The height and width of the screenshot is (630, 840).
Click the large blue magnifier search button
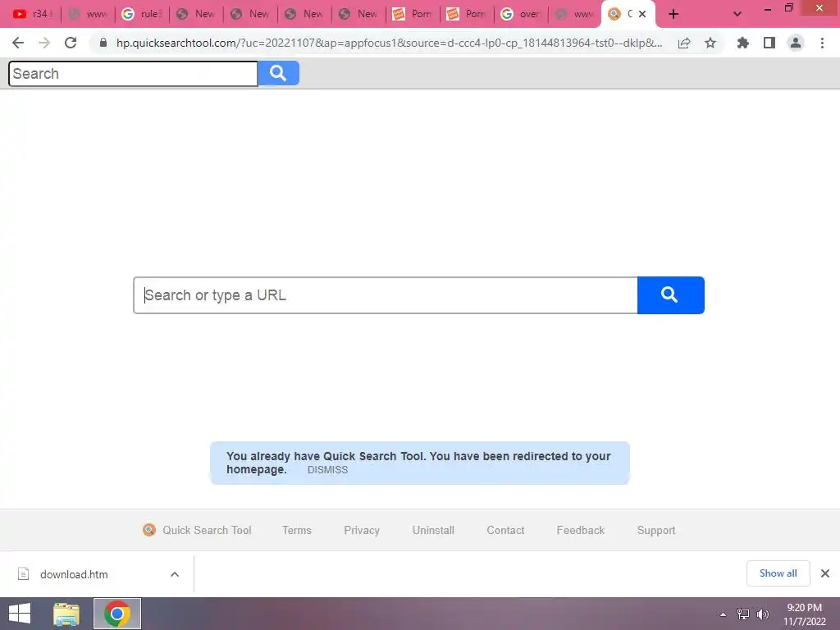pyautogui.click(x=671, y=295)
